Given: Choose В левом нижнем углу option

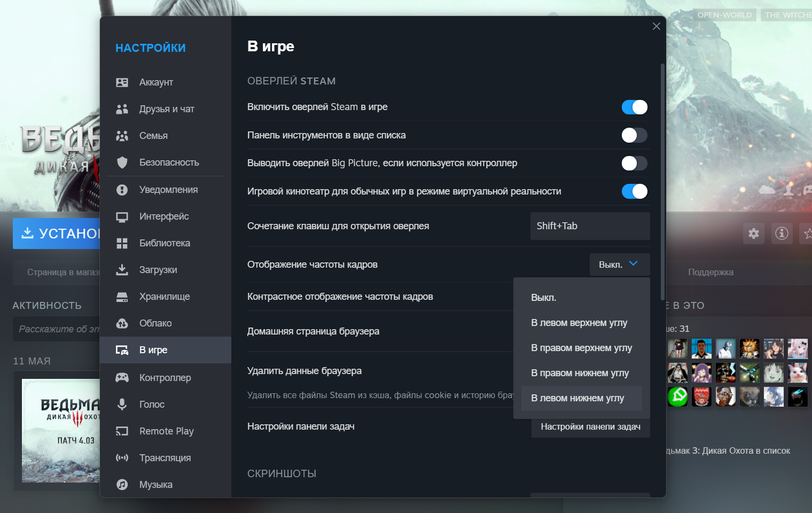Looking at the screenshot, I should (582, 398).
